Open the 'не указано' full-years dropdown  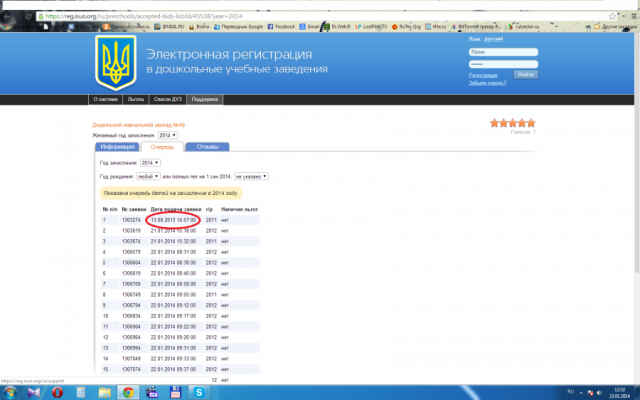(251, 176)
